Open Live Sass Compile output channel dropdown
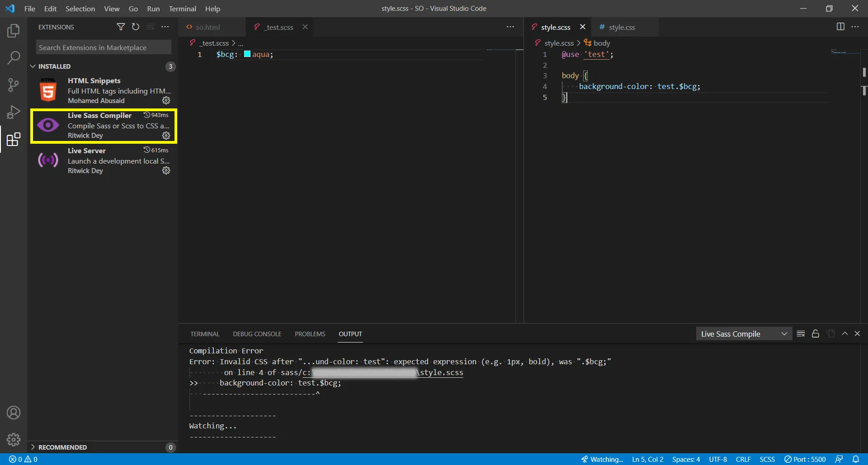The image size is (868, 465). (x=744, y=334)
